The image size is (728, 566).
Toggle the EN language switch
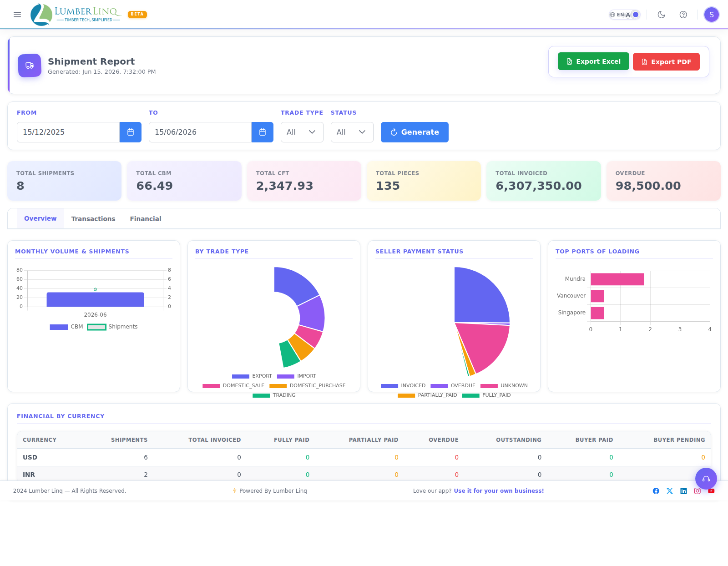point(625,15)
